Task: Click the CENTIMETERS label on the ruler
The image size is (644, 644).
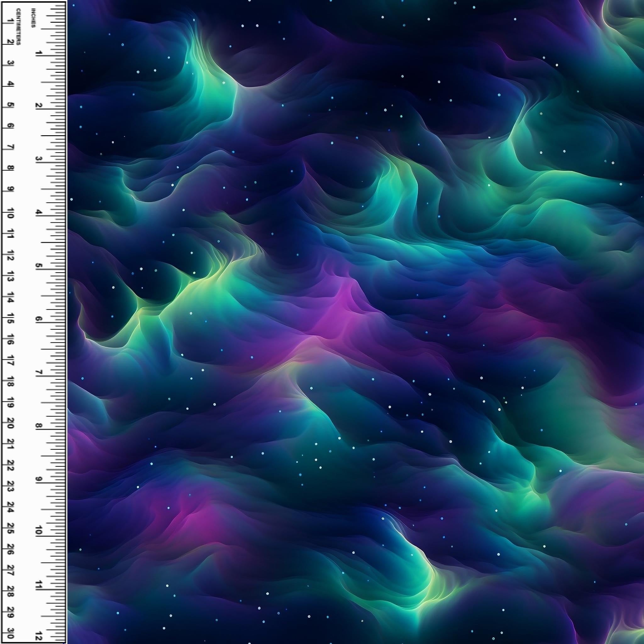Action: pos(18,27)
